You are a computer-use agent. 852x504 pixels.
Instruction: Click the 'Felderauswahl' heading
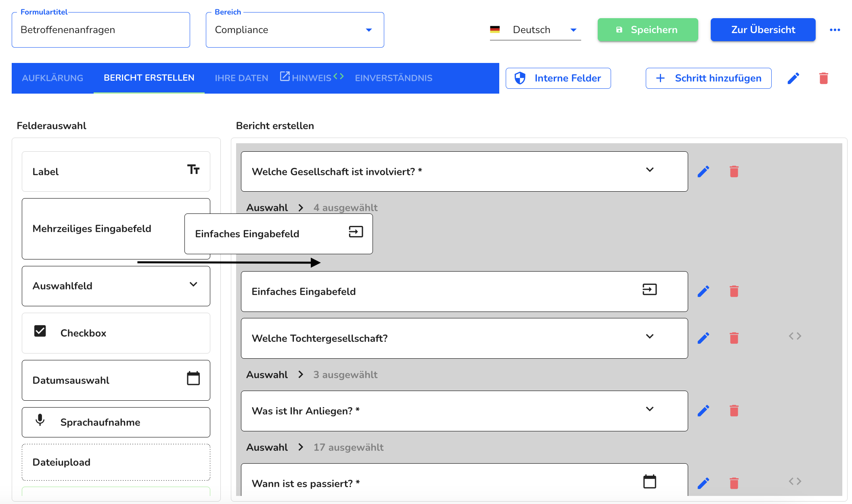[x=51, y=126]
